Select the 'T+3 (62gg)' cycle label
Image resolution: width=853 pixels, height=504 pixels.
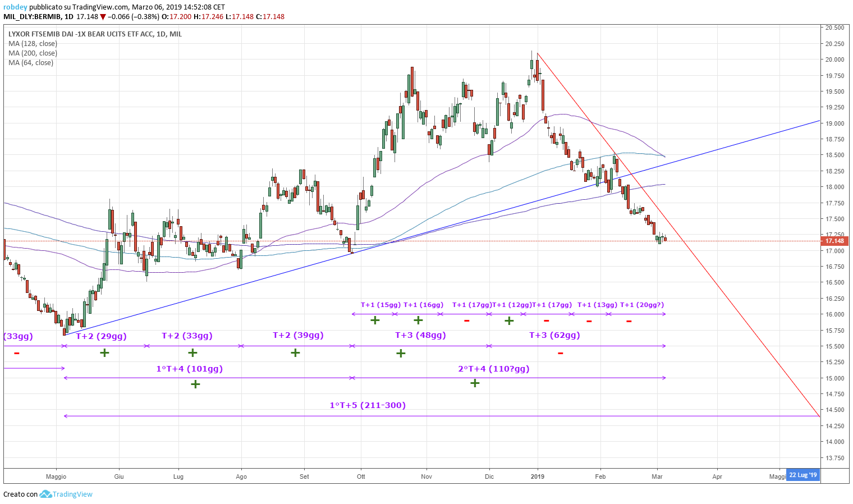(554, 335)
